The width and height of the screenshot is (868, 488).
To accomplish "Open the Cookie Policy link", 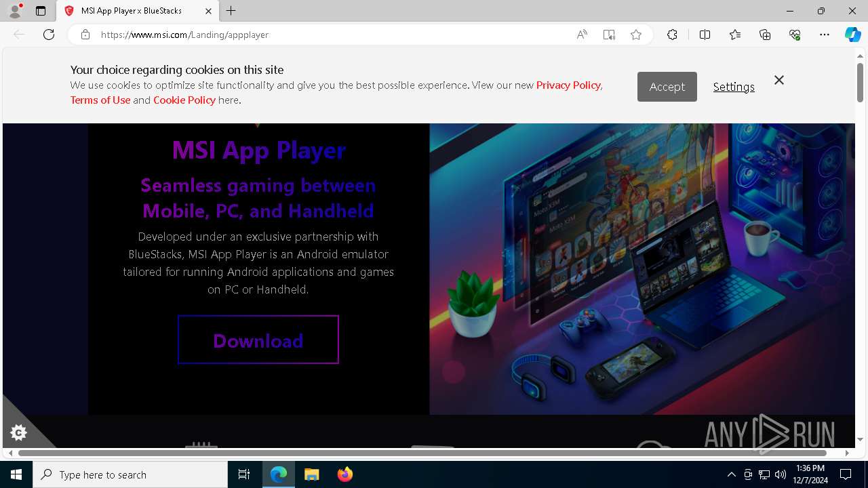I will click(184, 100).
